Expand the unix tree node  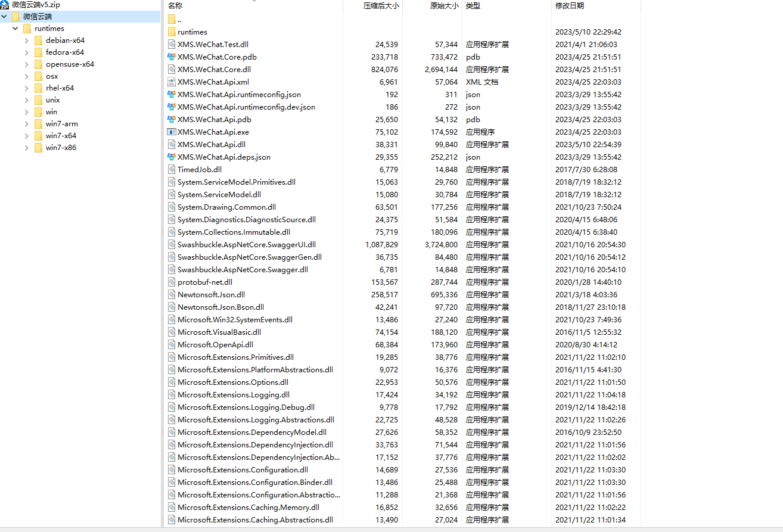[27, 100]
